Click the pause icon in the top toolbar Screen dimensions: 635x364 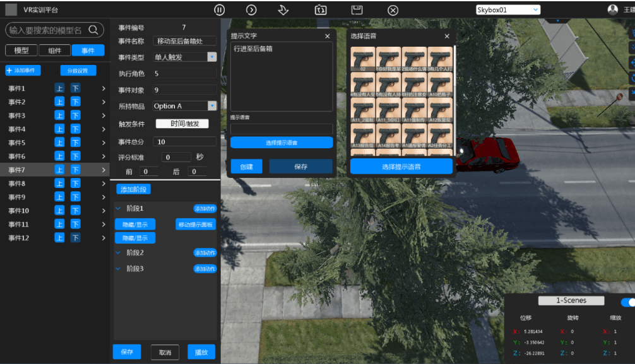(220, 9)
